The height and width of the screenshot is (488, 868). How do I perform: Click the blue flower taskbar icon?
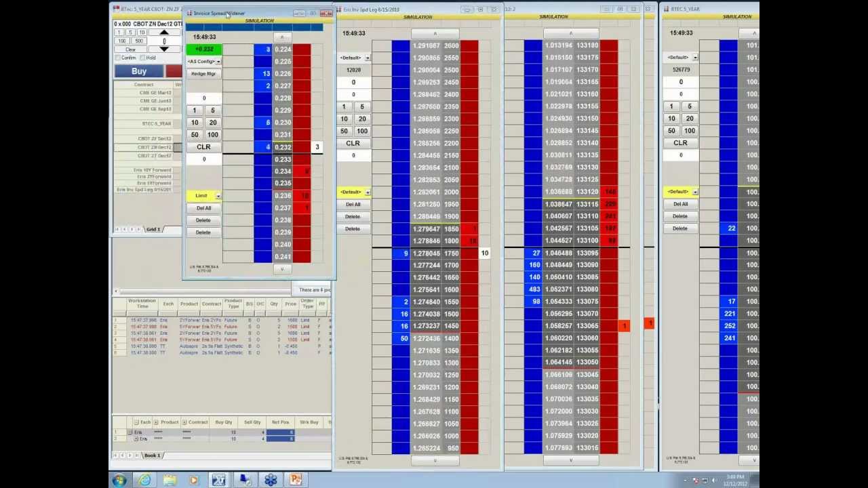tap(271, 481)
